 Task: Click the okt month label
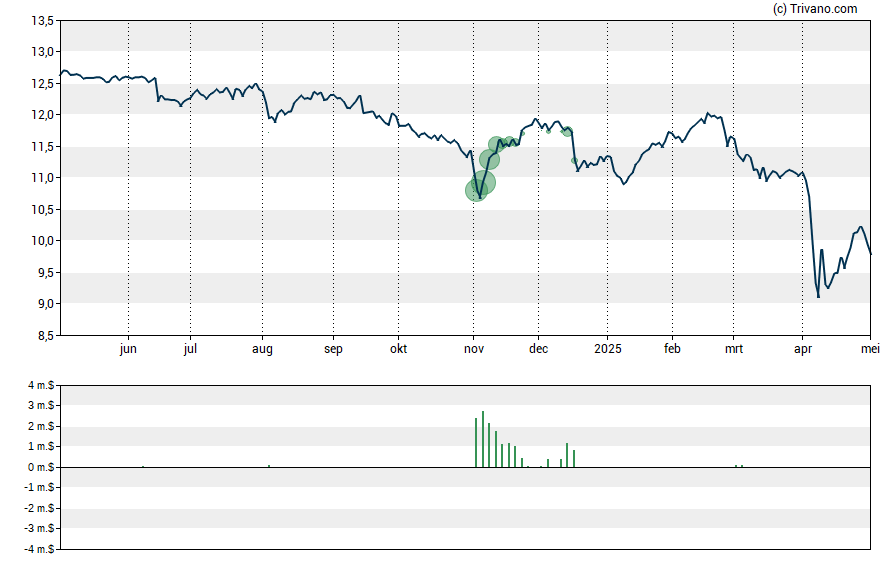pyautogui.click(x=398, y=349)
